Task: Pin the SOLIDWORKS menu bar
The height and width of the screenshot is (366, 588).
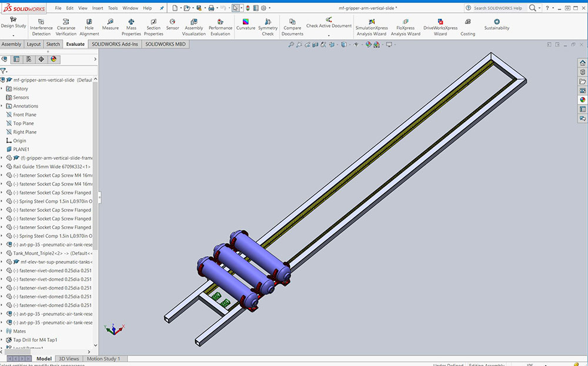Action: pos(162,8)
